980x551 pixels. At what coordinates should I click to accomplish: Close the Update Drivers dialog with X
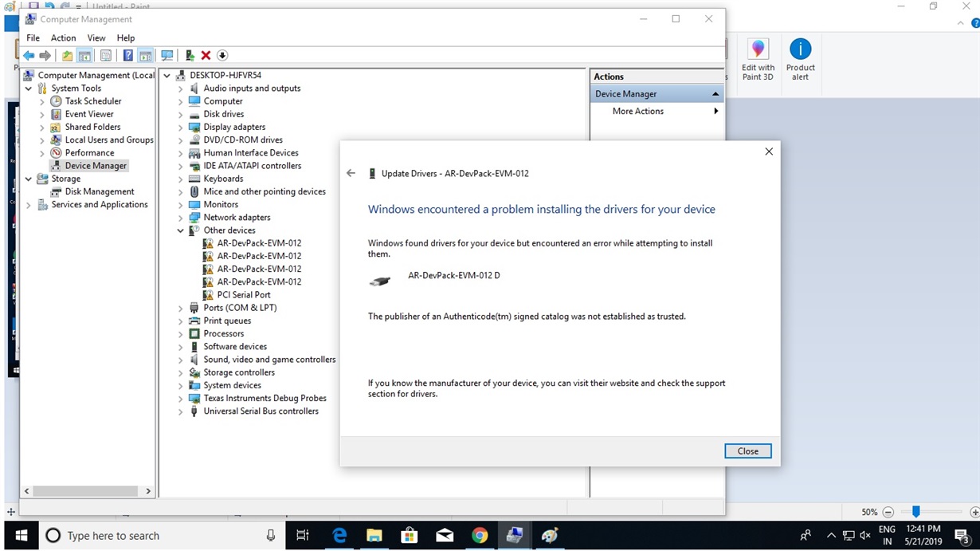pos(769,152)
